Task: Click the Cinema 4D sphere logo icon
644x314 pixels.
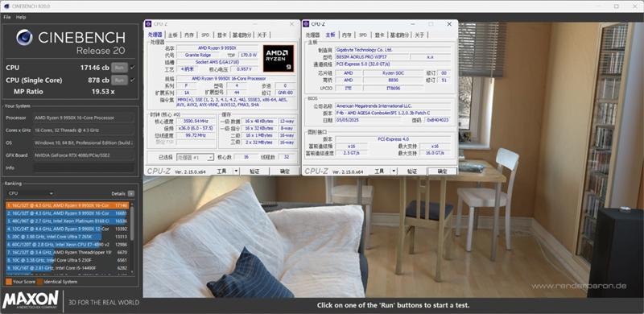Action: click(24, 37)
